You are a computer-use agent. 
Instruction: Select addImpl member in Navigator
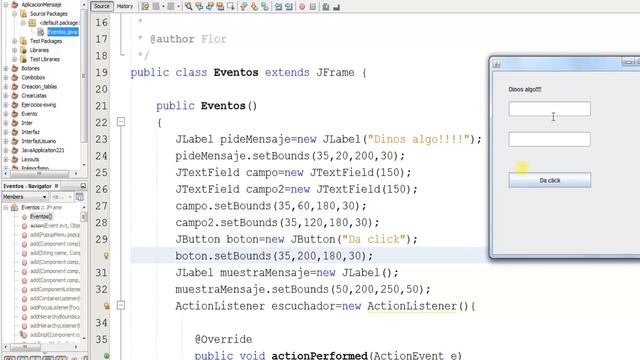(55, 335)
